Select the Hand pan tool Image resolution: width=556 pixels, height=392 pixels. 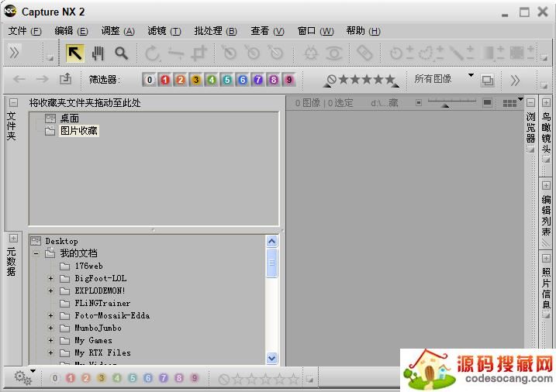point(98,53)
